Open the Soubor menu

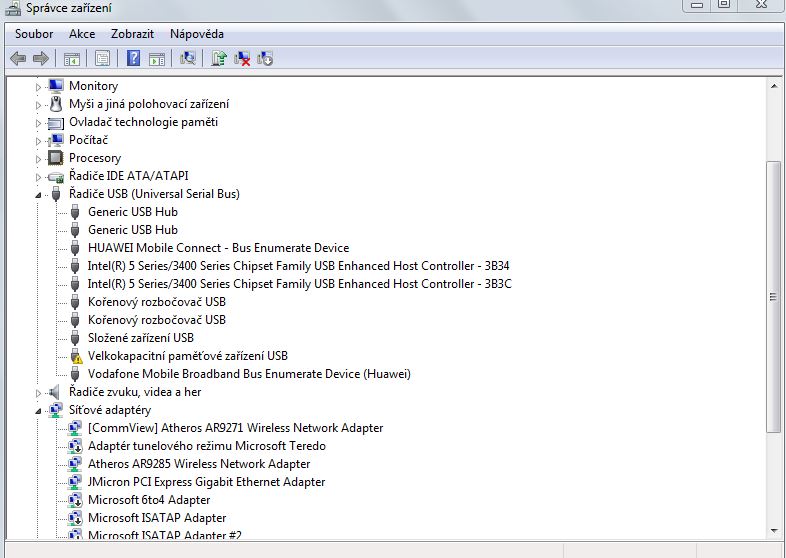point(34,34)
